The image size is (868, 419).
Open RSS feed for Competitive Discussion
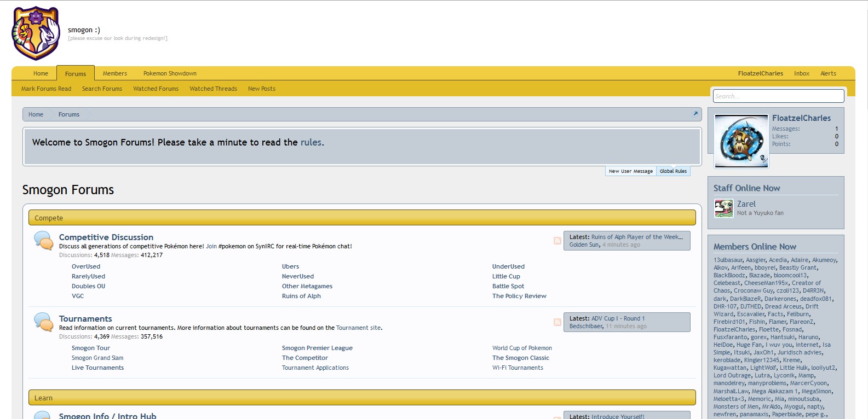557,241
